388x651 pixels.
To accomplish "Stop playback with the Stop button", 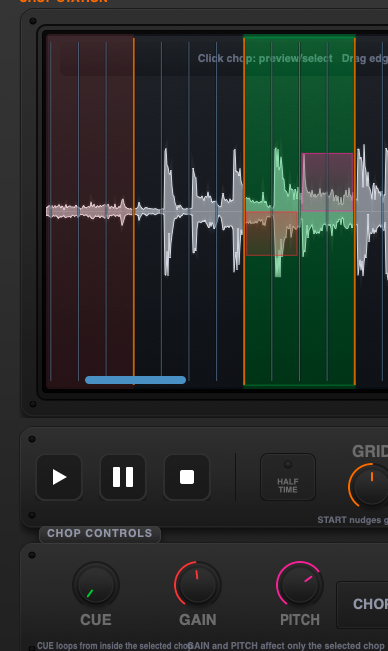I will [187, 477].
